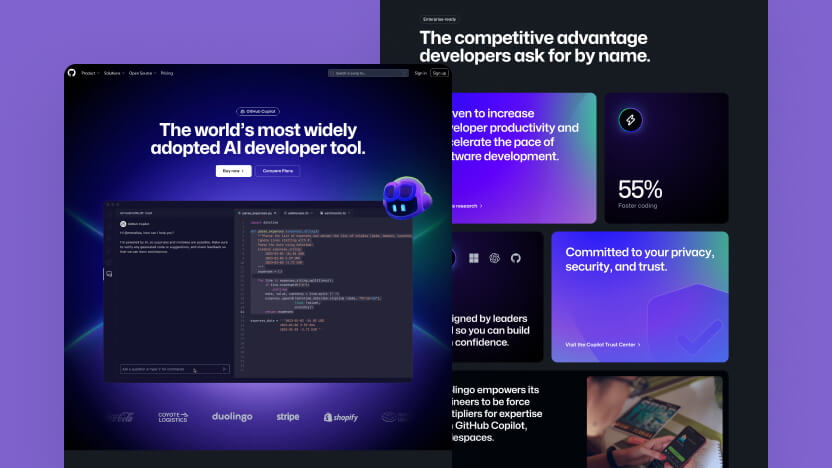Click the 55% statistic text
Image resolution: width=832 pixels, height=468 pixels.
pos(640,189)
